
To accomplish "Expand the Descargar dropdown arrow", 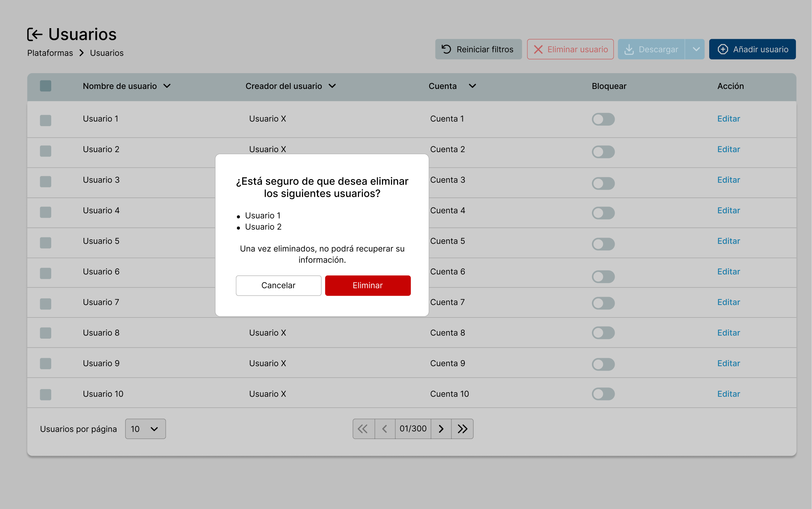I will point(695,49).
